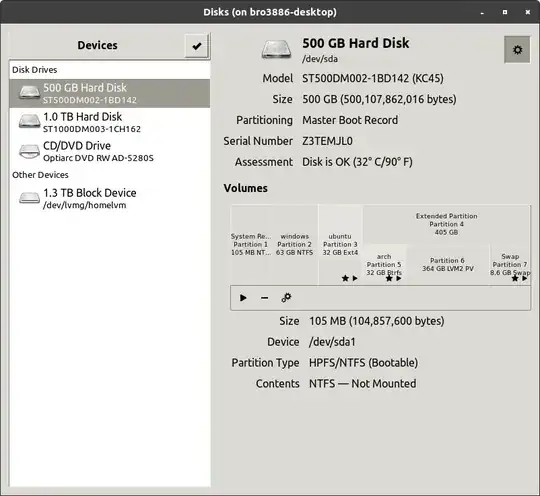The image size is (540, 496).
Task: Click the Disk is OK assessment text
Action: coord(357,162)
